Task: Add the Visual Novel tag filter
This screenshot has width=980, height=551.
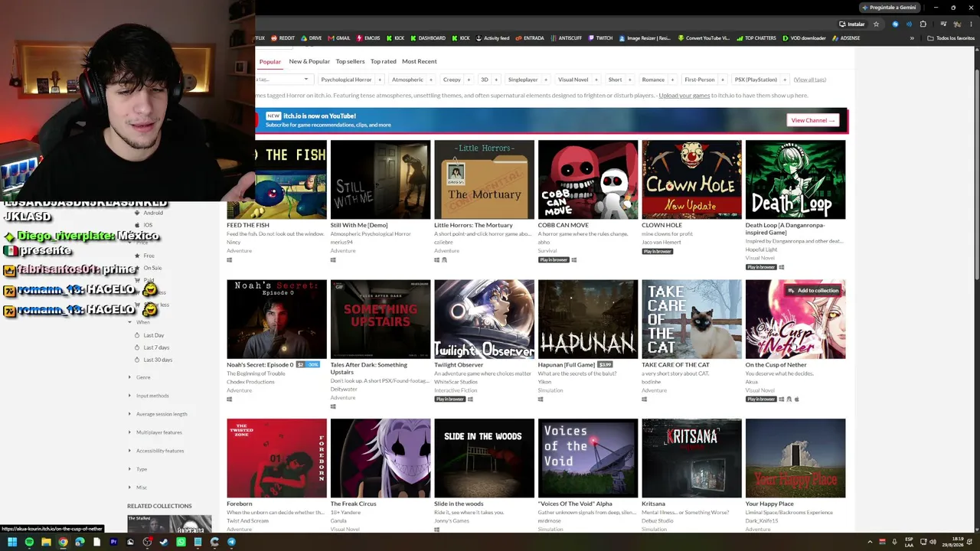Action: pyautogui.click(x=596, y=80)
